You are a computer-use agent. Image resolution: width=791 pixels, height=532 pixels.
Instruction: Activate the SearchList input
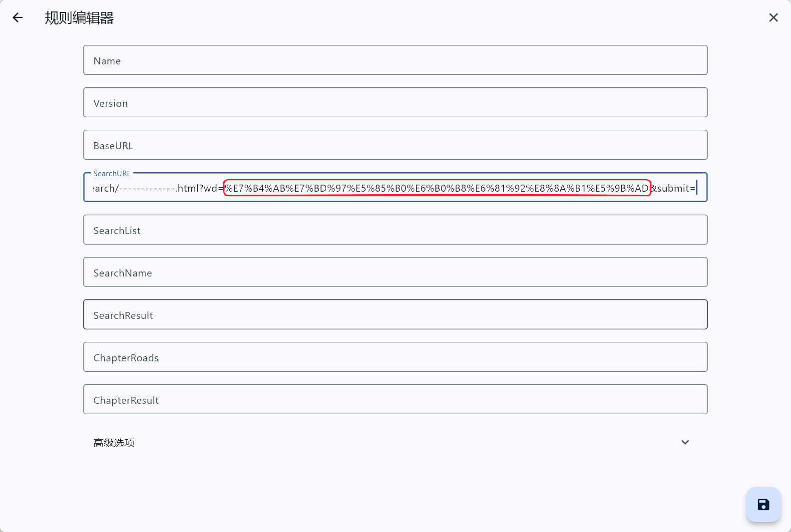coord(395,230)
